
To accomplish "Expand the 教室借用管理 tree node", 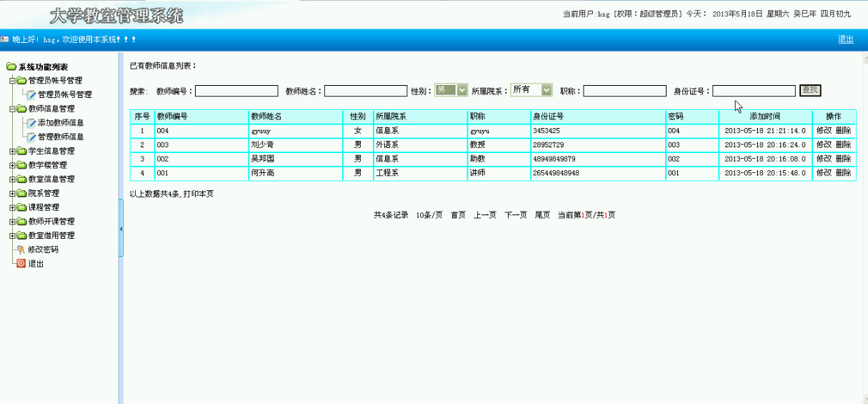I will [12, 235].
